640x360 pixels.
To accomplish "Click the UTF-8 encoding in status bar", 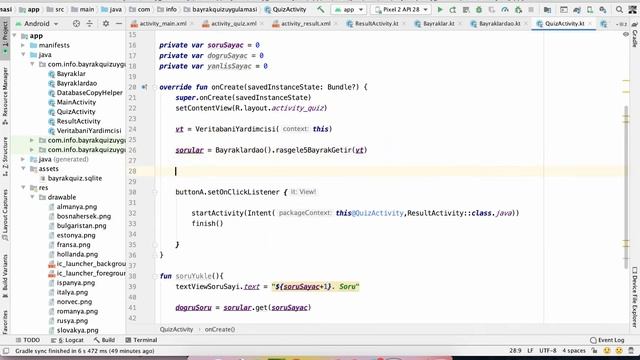I will [548, 351].
